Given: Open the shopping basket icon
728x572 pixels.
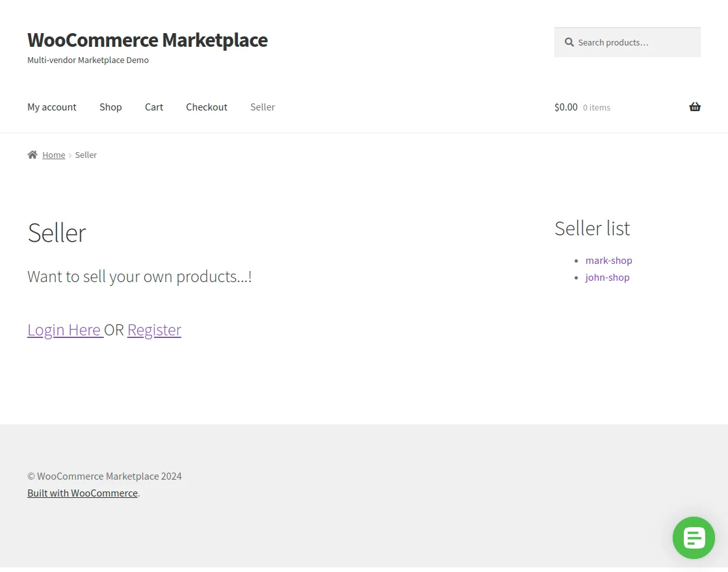Looking at the screenshot, I should 694,107.
